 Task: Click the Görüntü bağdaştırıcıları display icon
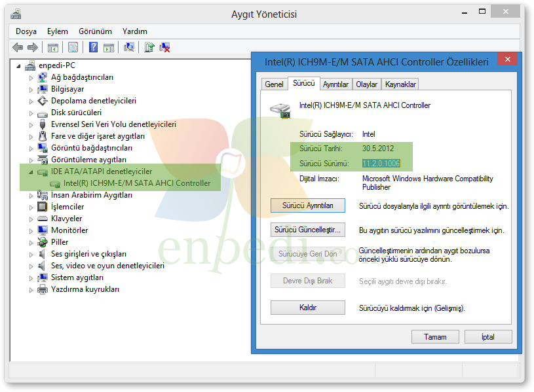(x=42, y=148)
